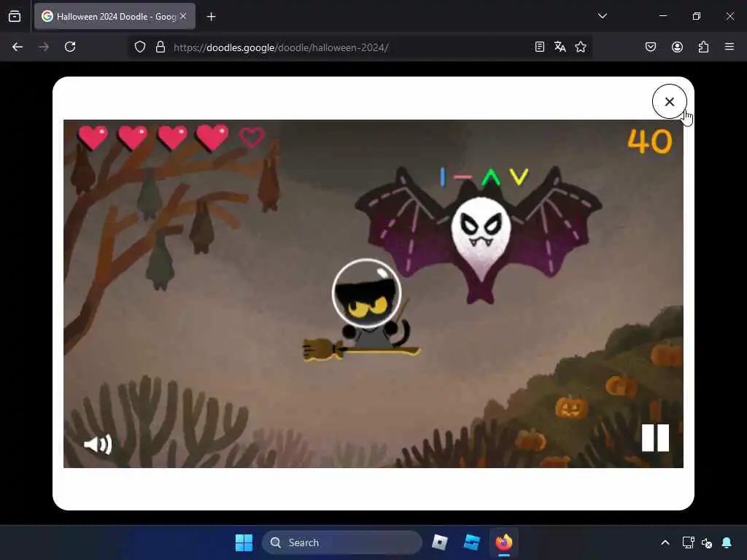Open Firefox application menu
The height and width of the screenshot is (560, 747).
pos(729,47)
